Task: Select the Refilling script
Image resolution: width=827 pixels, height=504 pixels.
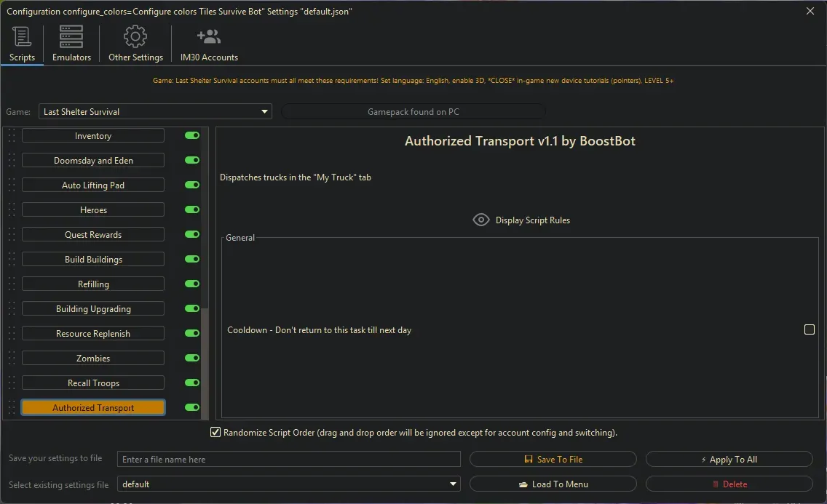Action: tap(93, 284)
